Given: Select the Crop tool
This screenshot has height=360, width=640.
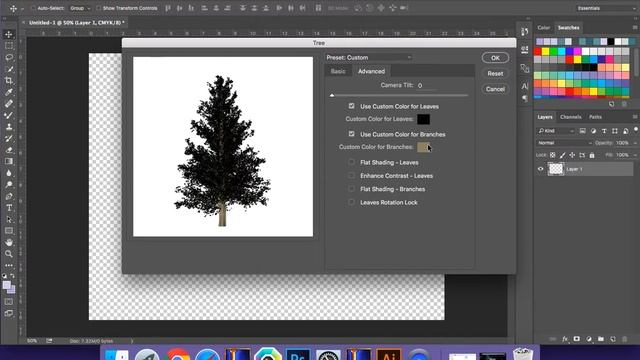Looking at the screenshot, I should click(x=9, y=80).
